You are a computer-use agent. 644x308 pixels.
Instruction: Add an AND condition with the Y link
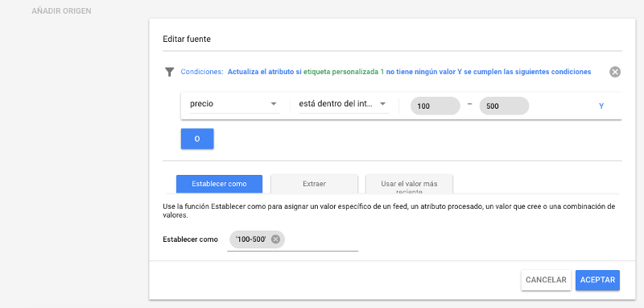click(x=601, y=106)
